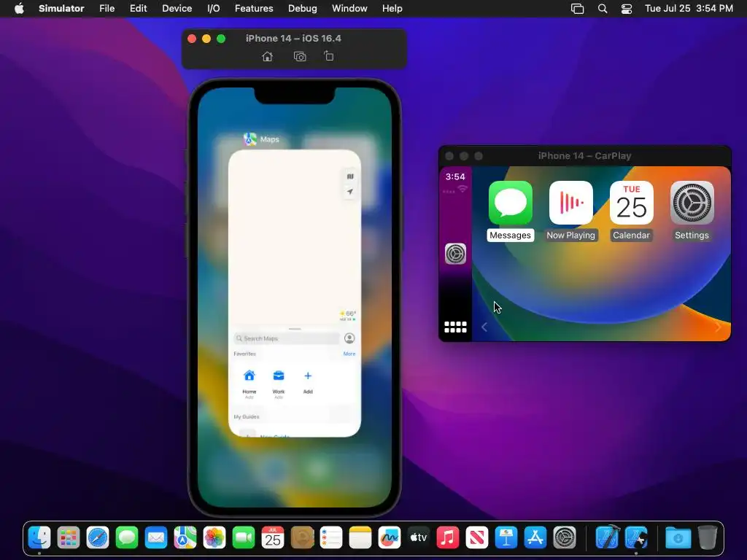The height and width of the screenshot is (560, 747).
Task: Tap the map mode icon in Maps card
Action: point(350,176)
